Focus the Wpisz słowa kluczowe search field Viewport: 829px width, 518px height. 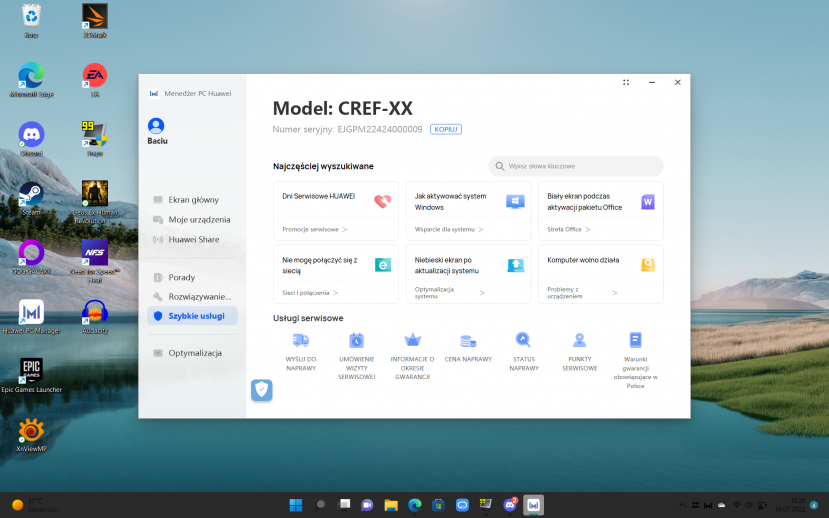[x=576, y=166]
